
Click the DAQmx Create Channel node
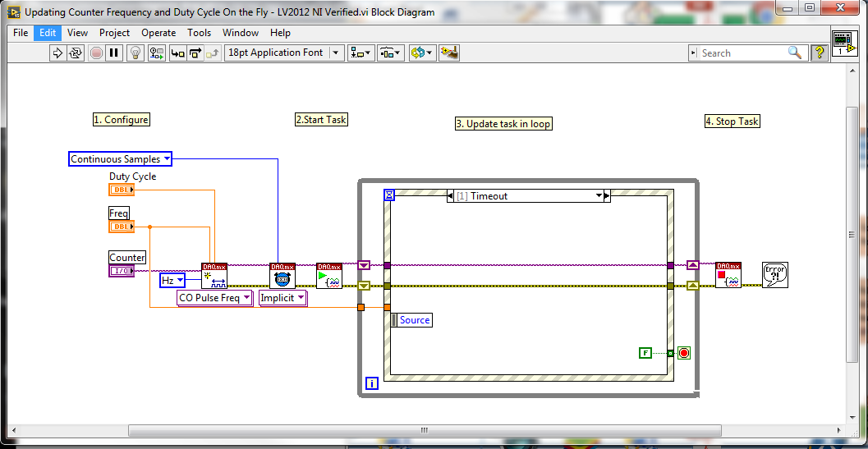(214, 276)
